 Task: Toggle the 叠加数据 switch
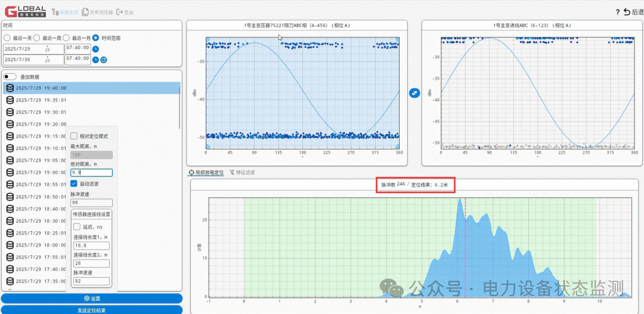point(10,77)
